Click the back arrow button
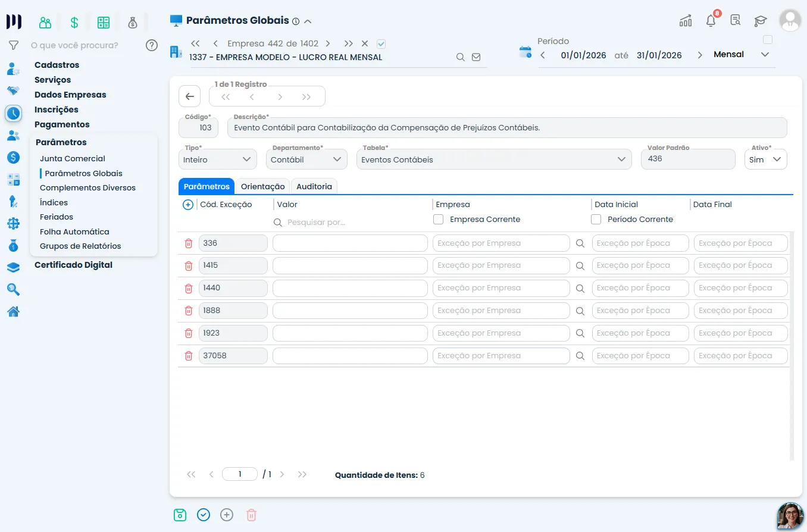807x532 pixels. tap(190, 96)
